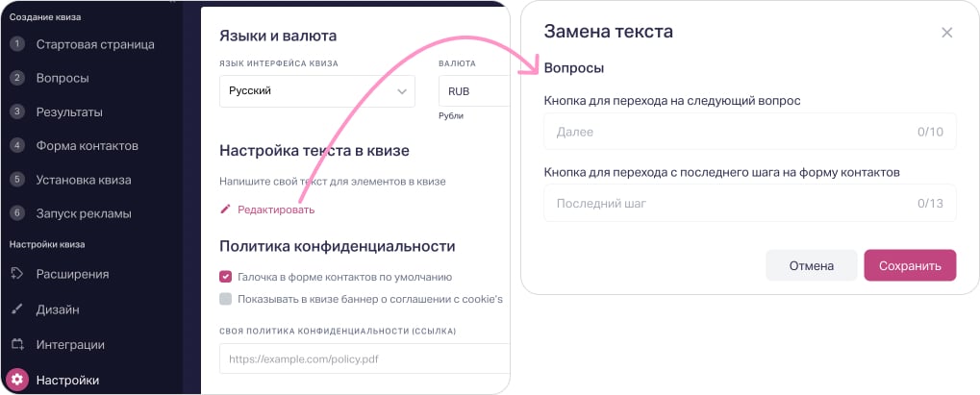
Task: Click the 0/10 character counter
Action: [x=930, y=132]
